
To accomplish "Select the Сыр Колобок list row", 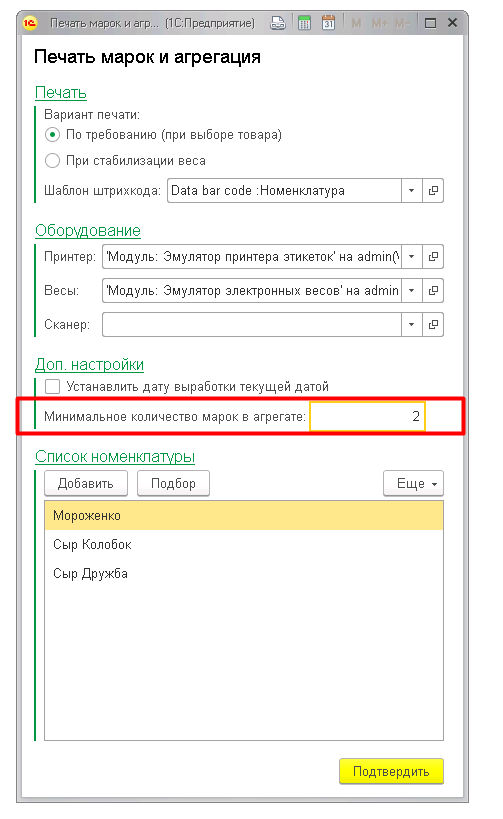I will point(244,544).
